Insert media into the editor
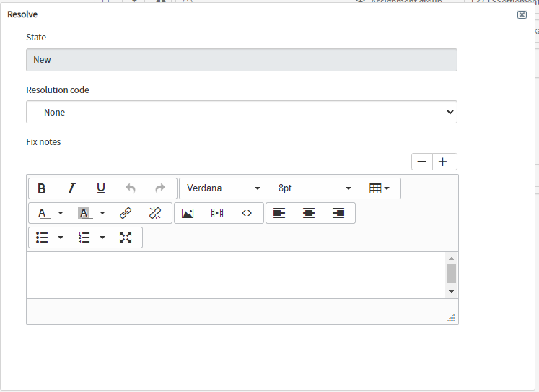Image resolution: width=539 pixels, height=392 pixels. tap(217, 213)
